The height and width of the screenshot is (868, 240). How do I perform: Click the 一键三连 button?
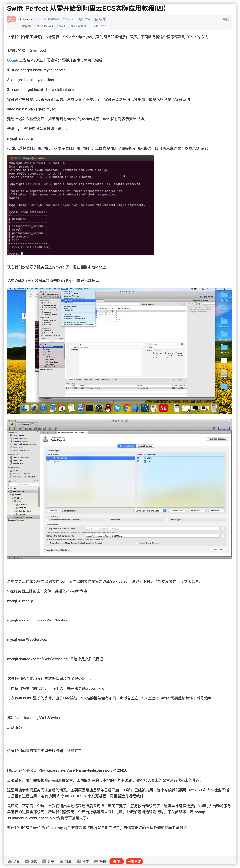pyautogui.click(x=134, y=861)
